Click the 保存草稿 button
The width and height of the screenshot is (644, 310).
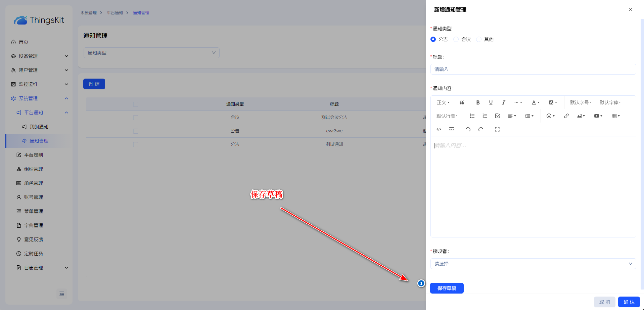tap(447, 288)
